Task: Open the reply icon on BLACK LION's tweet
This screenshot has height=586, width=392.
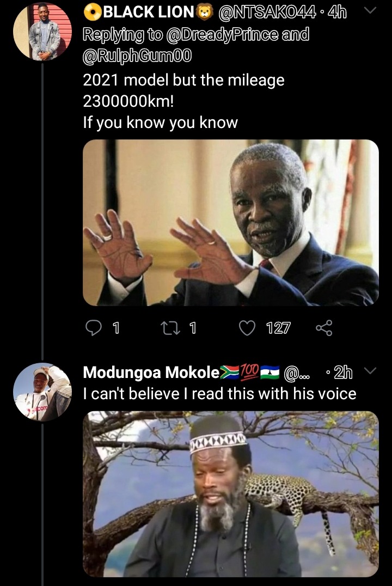Action: point(94,328)
